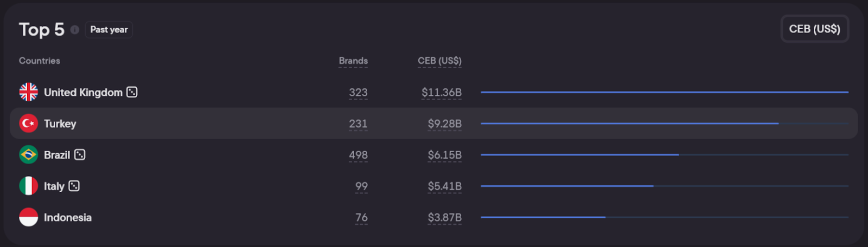
Task: Click the Italy flag icon
Action: (x=29, y=186)
